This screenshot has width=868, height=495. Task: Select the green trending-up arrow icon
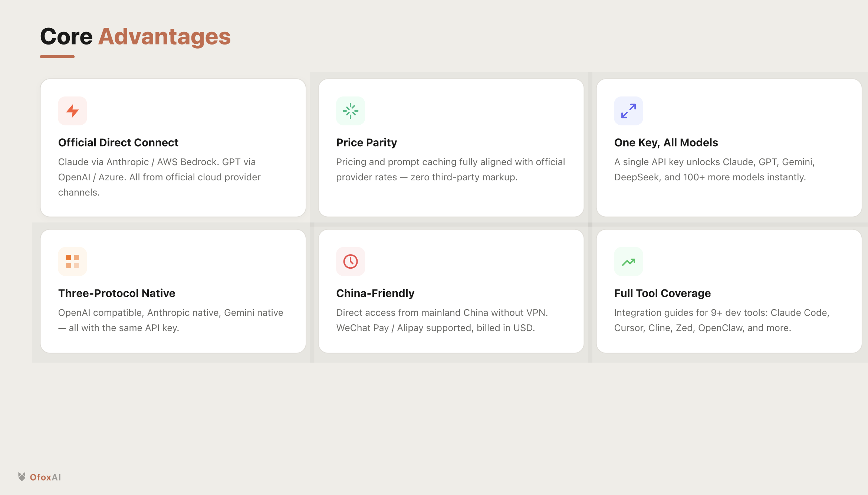(x=628, y=262)
